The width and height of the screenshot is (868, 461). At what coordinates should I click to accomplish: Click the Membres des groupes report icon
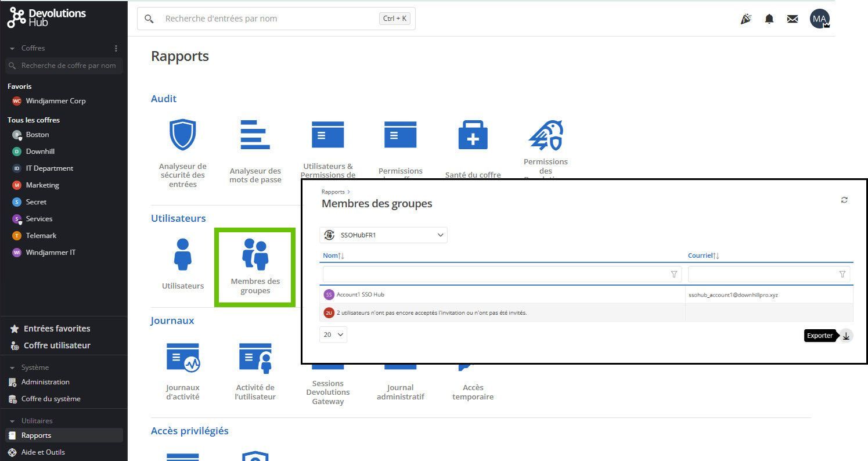255,255
